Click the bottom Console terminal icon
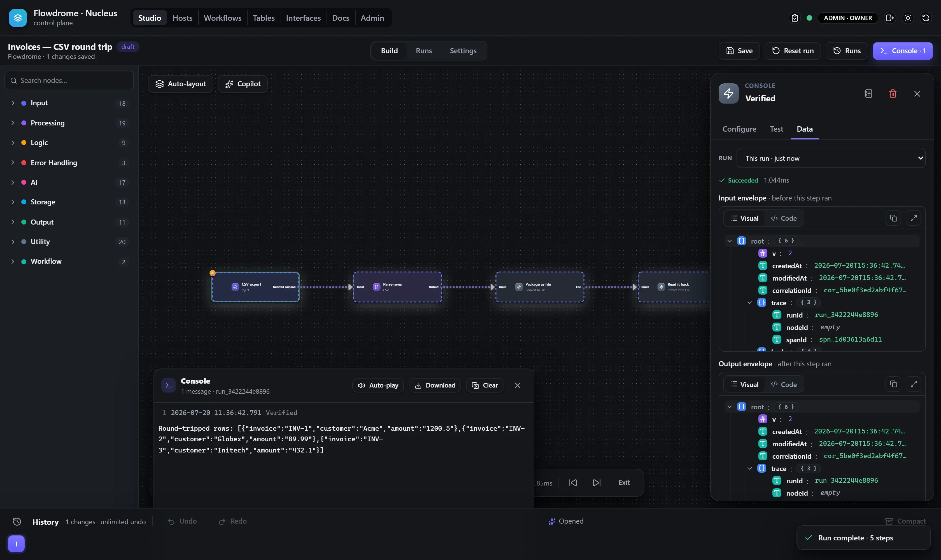 click(169, 385)
